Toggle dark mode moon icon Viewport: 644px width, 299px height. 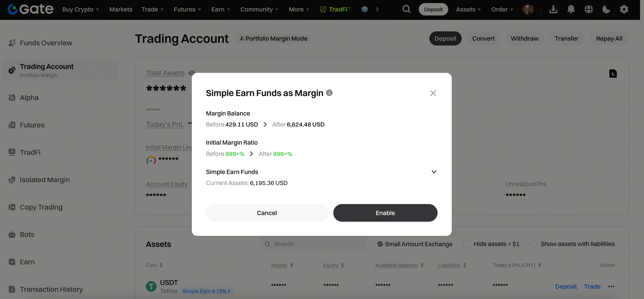click(x=606, y=9)
